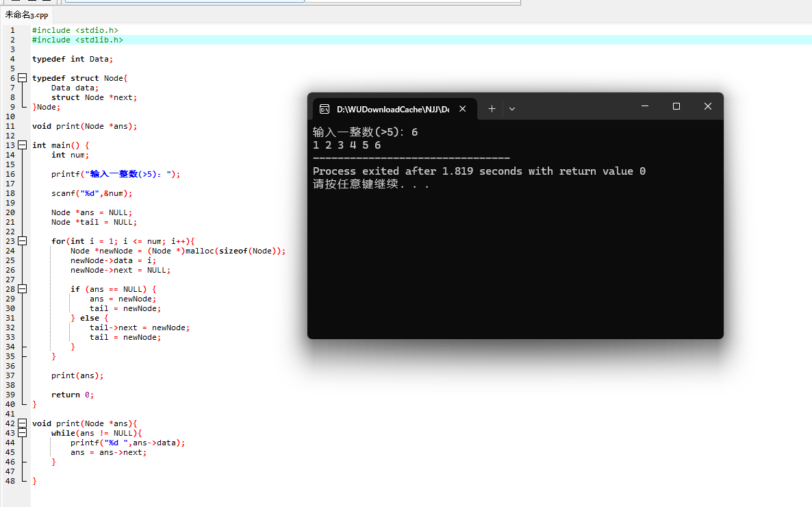Maximize the console window
Screen dimensions: 812x507
[676, 106]
